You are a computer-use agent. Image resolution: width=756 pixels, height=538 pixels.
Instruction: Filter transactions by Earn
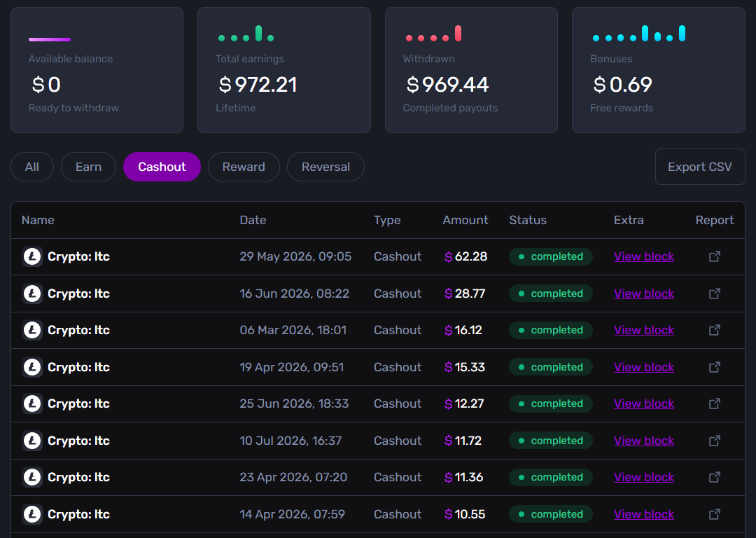coord(88,167)
